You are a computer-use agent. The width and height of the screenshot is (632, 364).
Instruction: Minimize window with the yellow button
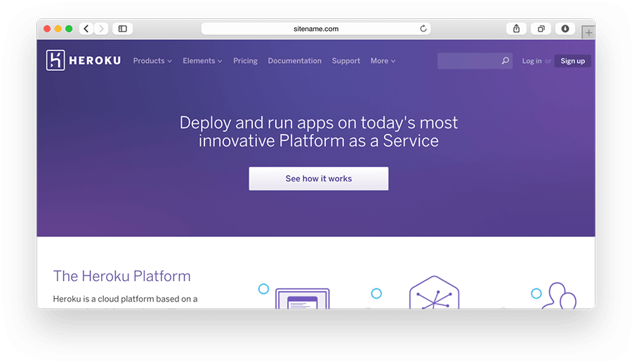[x=58, y=29]
